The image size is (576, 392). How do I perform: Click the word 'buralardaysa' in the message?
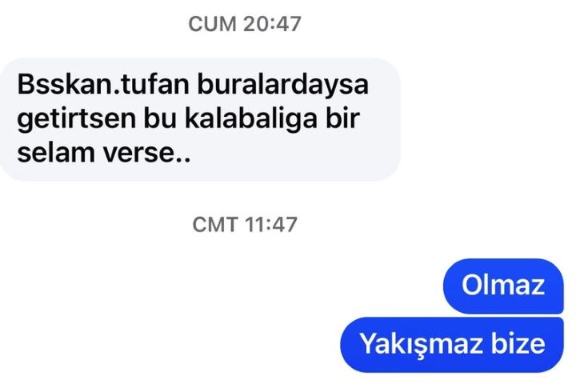click(x=283, y=84)
